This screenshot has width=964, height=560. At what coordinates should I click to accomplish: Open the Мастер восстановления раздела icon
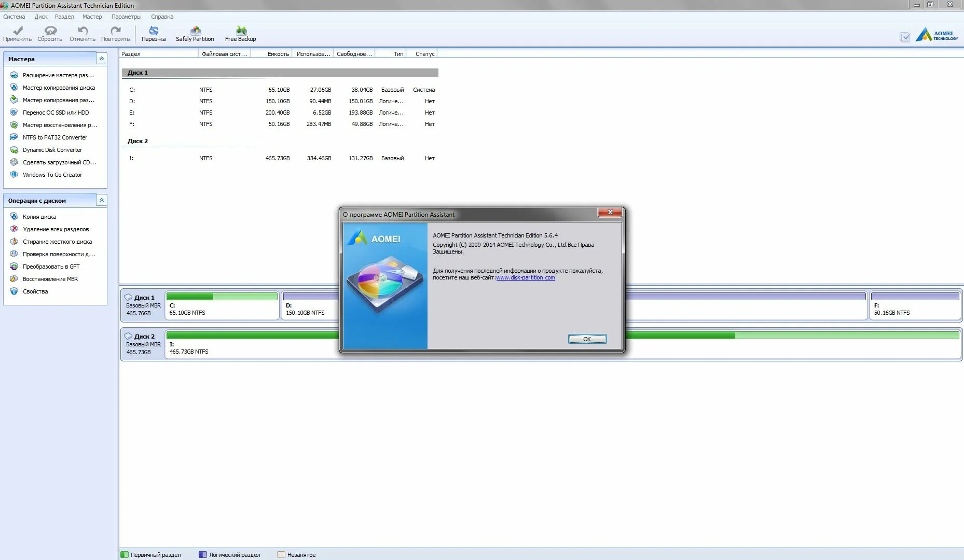point(14,125)
